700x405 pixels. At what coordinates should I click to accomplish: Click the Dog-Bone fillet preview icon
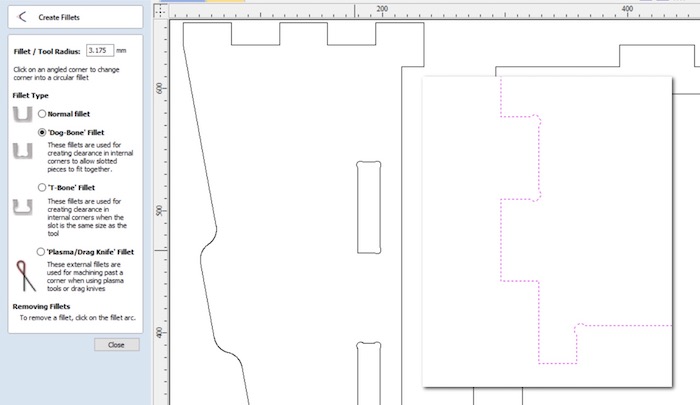22,151
